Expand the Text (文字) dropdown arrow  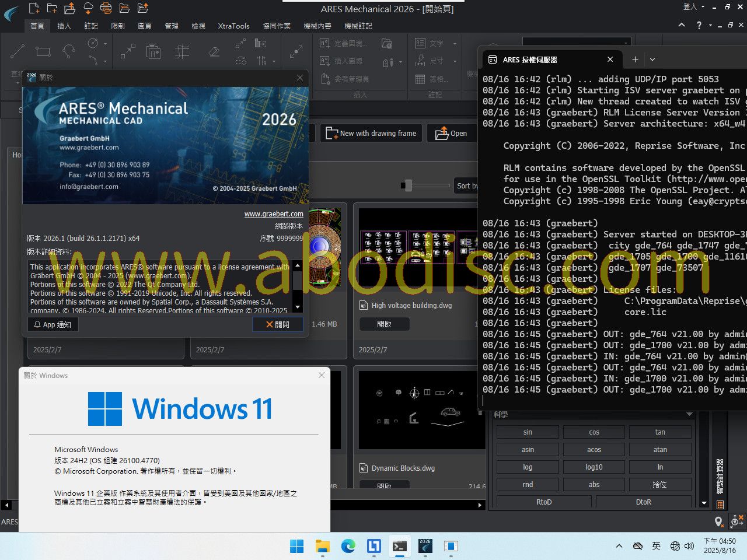(455, 43)
